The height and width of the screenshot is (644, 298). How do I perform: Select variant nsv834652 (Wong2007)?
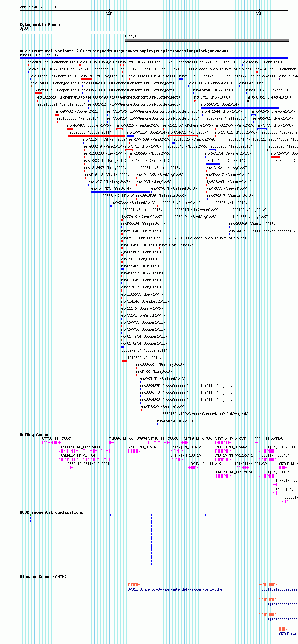(x=188, y=132)
